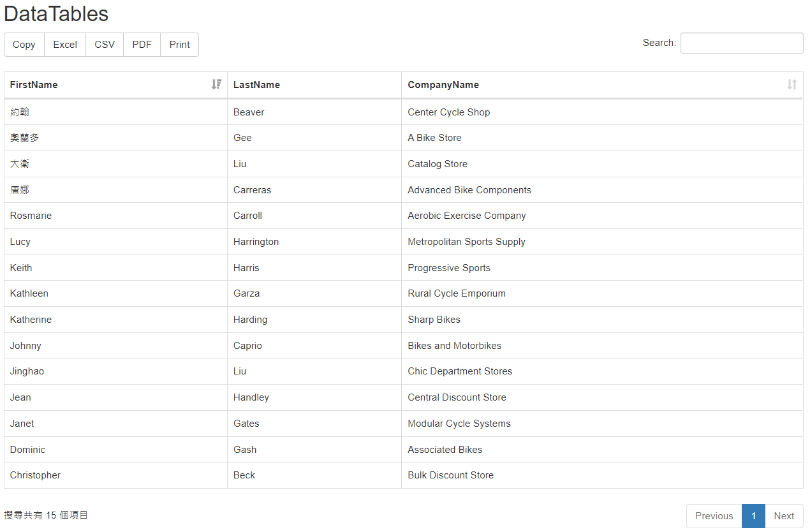
Task: Click the FirstName column header text
Action: [x=34, y=85]
